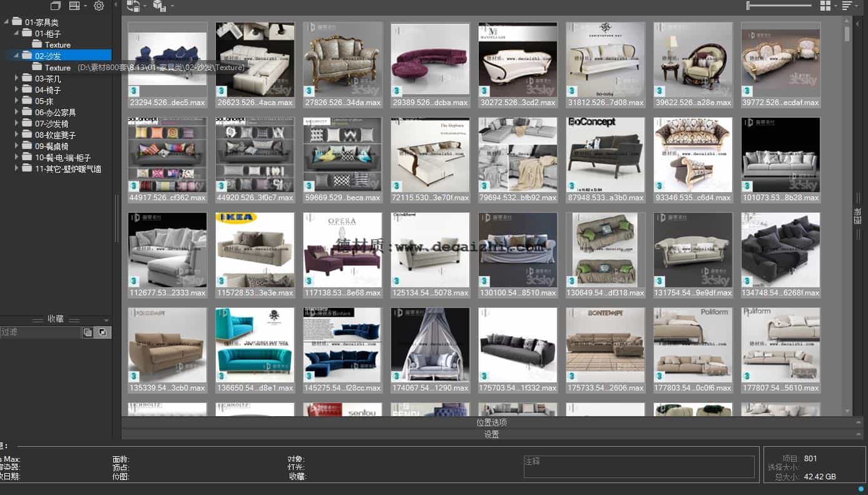
Task: Click the window icon left of layout icon
Action: point(56,6)
